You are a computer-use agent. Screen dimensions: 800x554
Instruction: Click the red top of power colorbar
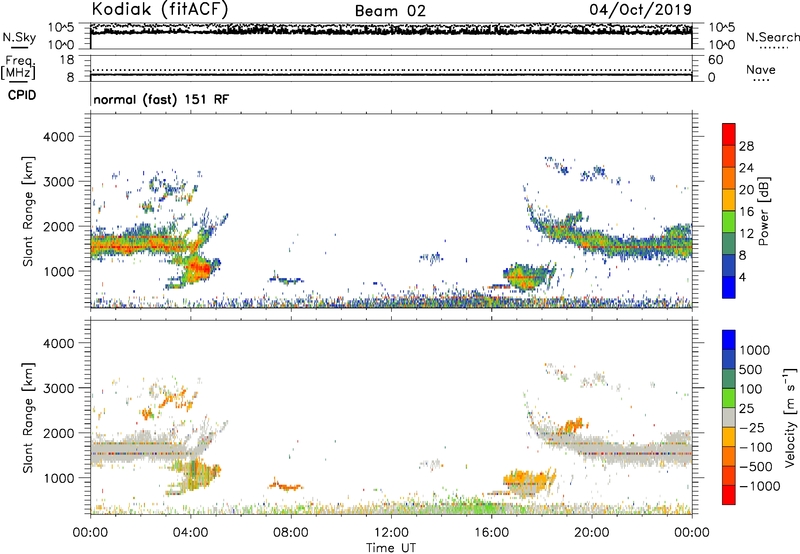729,134
